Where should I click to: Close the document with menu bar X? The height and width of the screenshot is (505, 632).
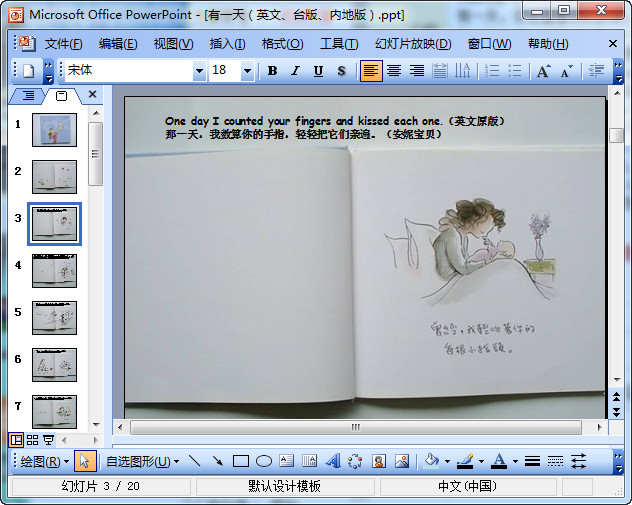[613, 44]
